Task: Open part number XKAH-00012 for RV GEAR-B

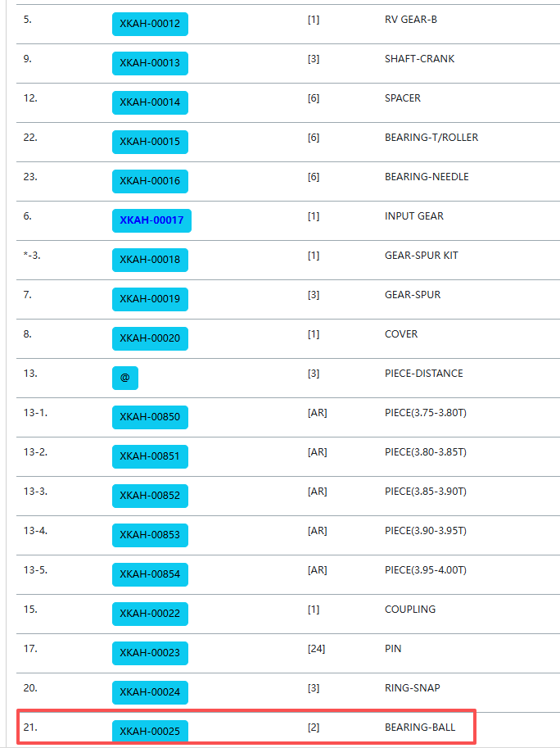Action: 150,24
